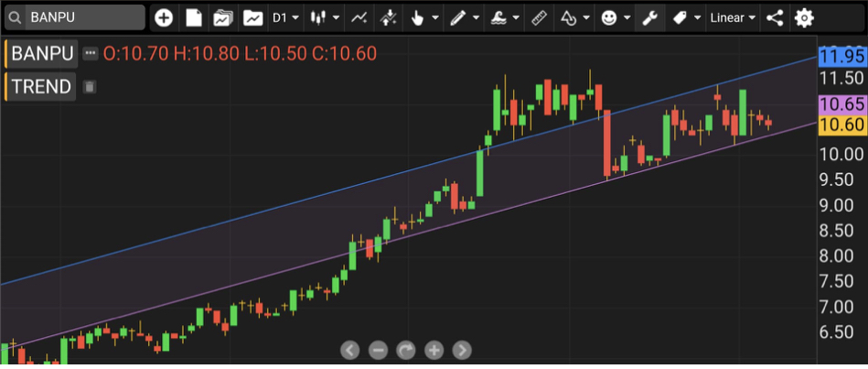Open the Linear scale dropdown
Image resolution: width=868 pixels, height=369 pixels.
[x=733, y=17]
